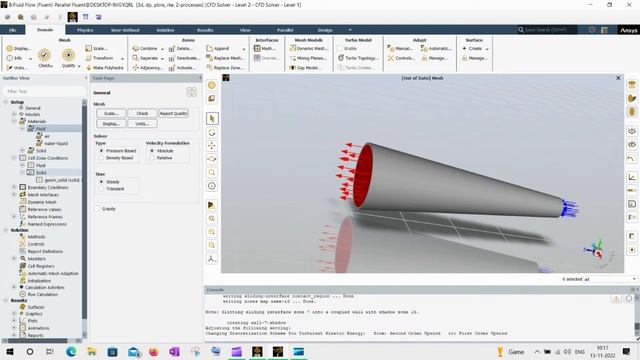Click Replace Zone in Zones group
Viewport: 640px width, 360px height.
225,68
